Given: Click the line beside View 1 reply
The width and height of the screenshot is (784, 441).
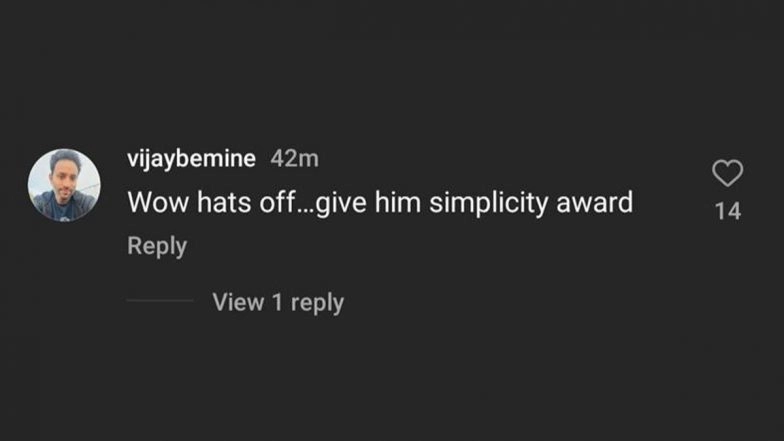Looking at the screenshot, I should 160,301.
